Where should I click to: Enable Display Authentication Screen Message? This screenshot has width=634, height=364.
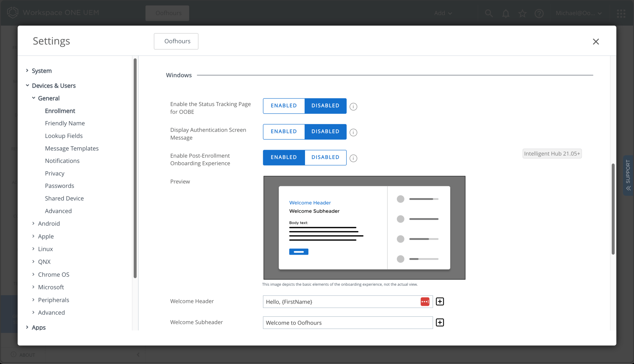click(x=283, y=132)
